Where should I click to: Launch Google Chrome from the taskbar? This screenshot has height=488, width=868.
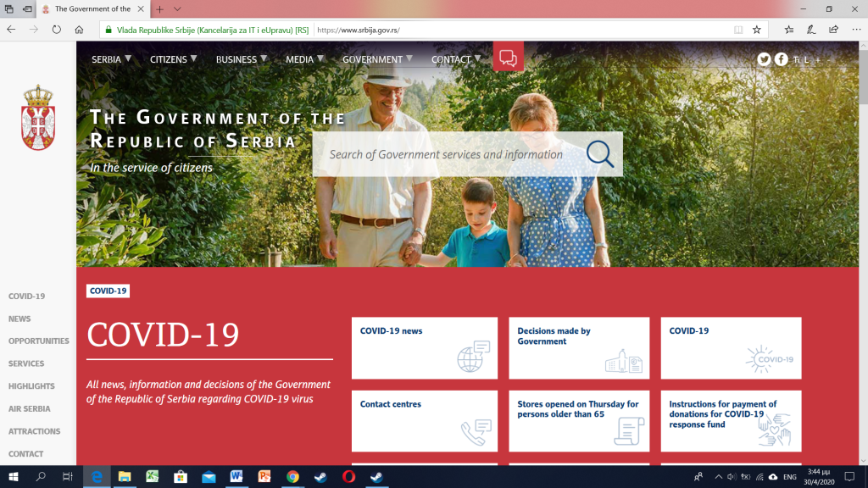292,477
